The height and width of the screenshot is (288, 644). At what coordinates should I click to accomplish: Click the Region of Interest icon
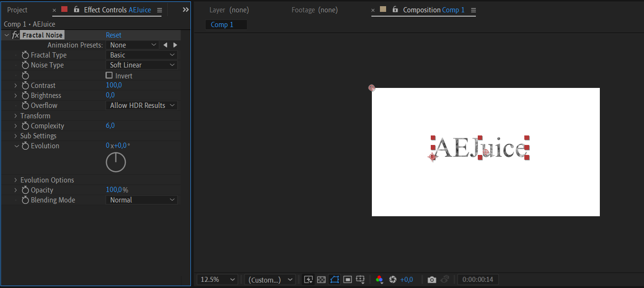348,279
